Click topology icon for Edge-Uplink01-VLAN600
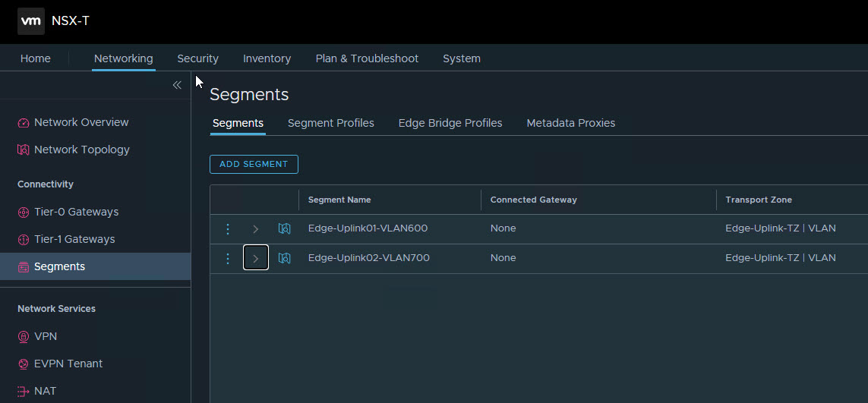The width and height of the screenshot is (868, 403). [285, 228]
